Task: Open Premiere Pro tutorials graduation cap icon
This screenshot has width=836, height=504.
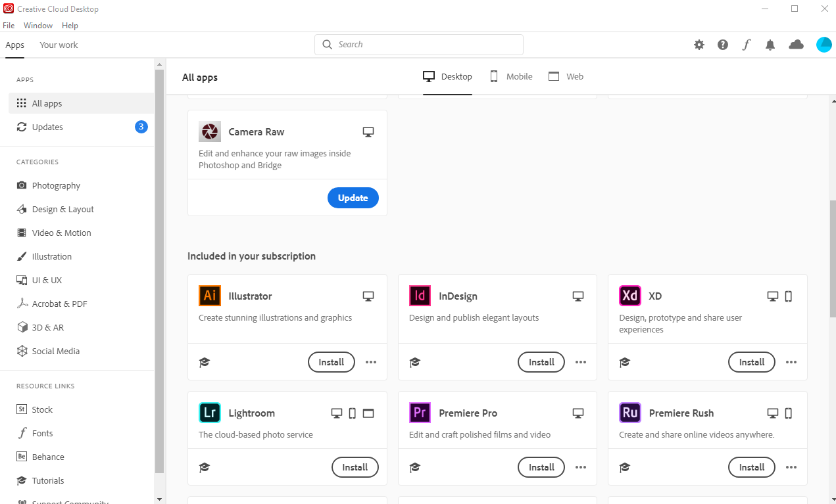Action: click(414, 467)
